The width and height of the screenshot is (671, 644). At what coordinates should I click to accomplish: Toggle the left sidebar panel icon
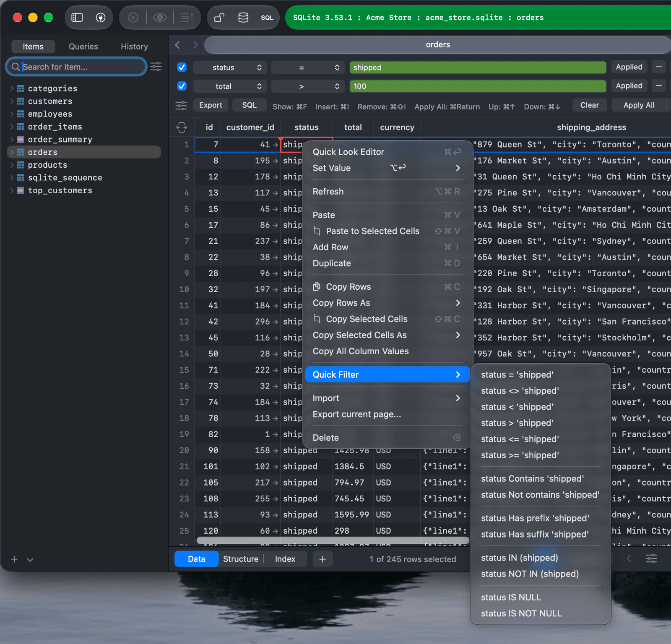coord(77,18)
